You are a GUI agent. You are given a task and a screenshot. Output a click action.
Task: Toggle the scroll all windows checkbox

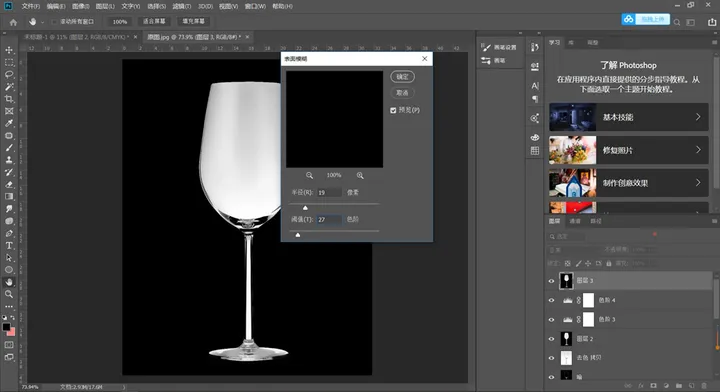coord(55,22)
